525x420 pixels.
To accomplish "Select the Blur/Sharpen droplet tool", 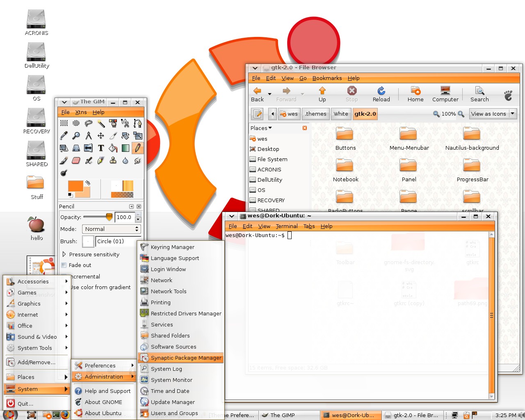I will click(x=126, y=160).
